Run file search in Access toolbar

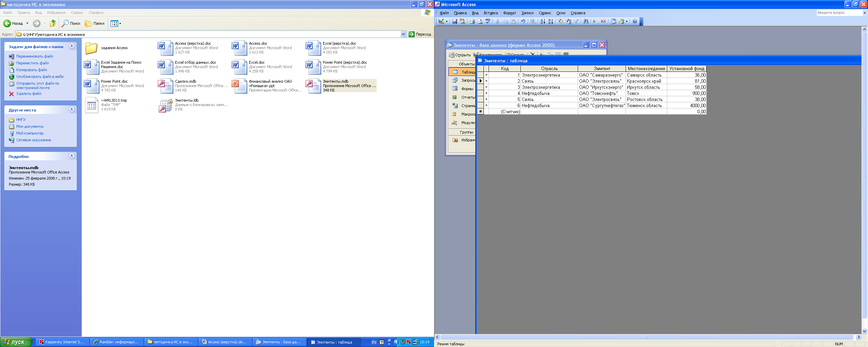[x=462, y=21]
